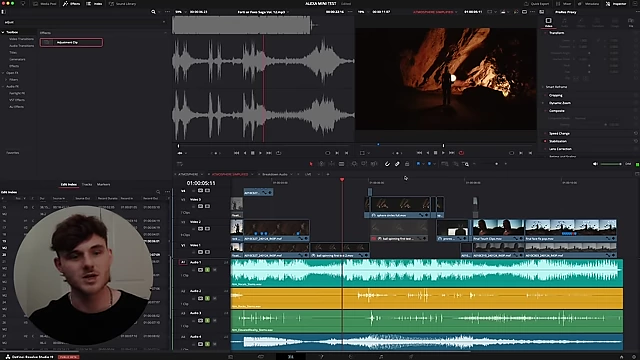Select trim edit mode tool

coord(321,164)
